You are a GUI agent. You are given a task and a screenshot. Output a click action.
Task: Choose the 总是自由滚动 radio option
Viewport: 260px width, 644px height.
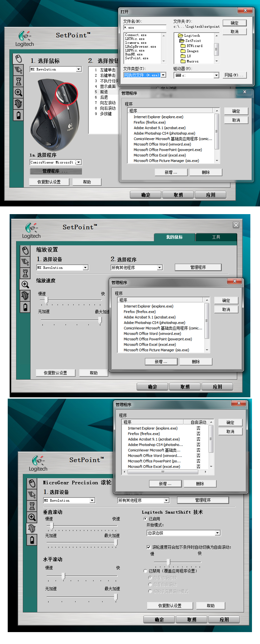[150, 584]
